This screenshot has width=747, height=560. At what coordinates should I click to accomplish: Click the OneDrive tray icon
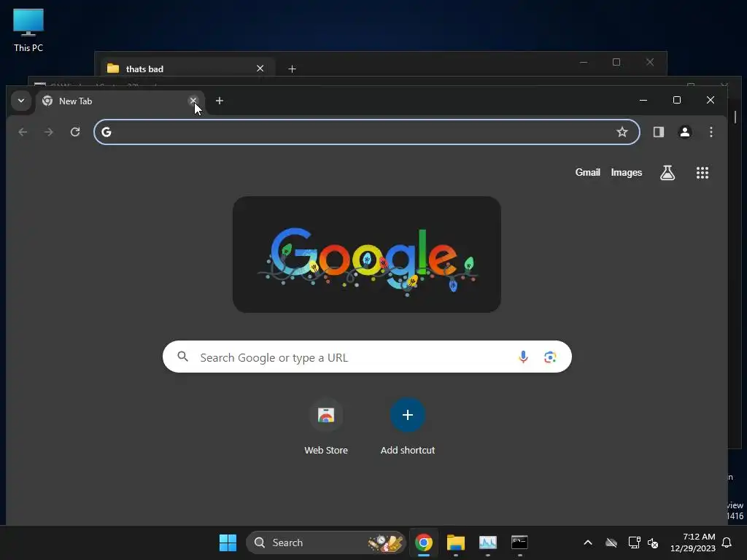(611, 542)
